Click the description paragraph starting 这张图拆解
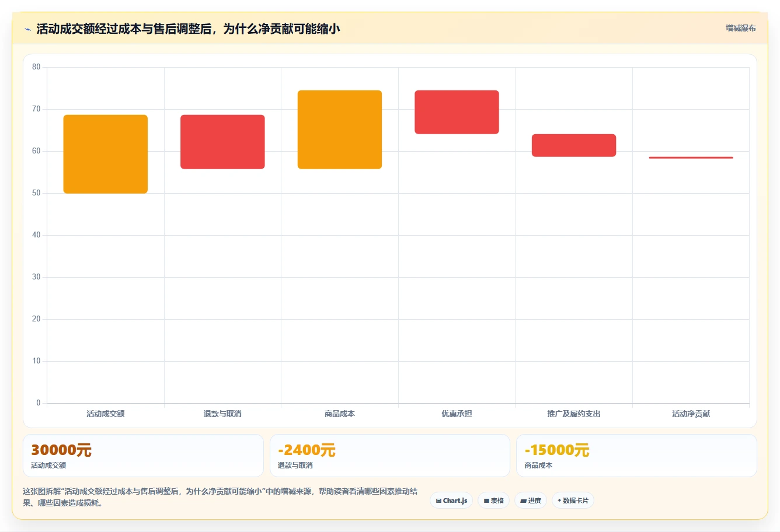 click(220, 497)
